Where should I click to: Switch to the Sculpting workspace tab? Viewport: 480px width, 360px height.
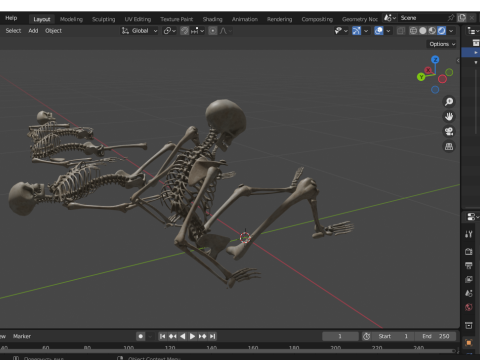(x=104, y=19)
